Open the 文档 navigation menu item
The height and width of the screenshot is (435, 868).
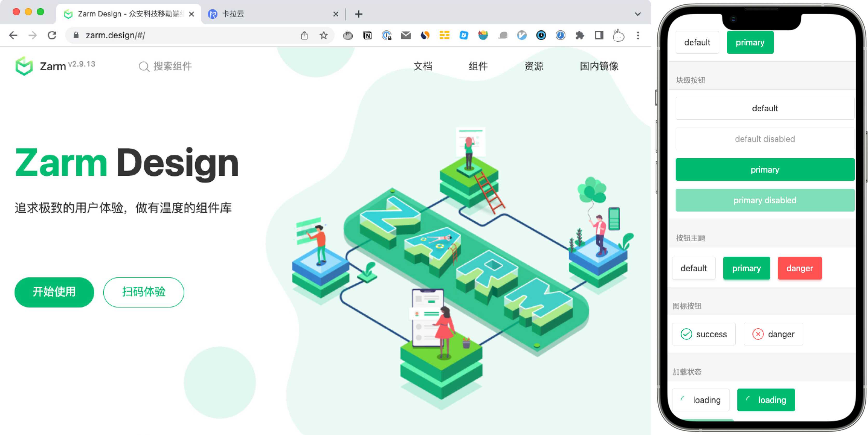(x=422, y=66)
